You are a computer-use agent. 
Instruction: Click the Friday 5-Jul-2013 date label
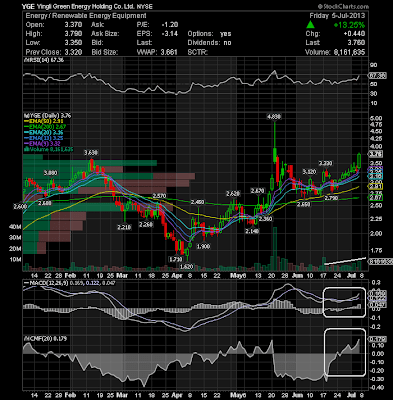click(x=337, y=16)
